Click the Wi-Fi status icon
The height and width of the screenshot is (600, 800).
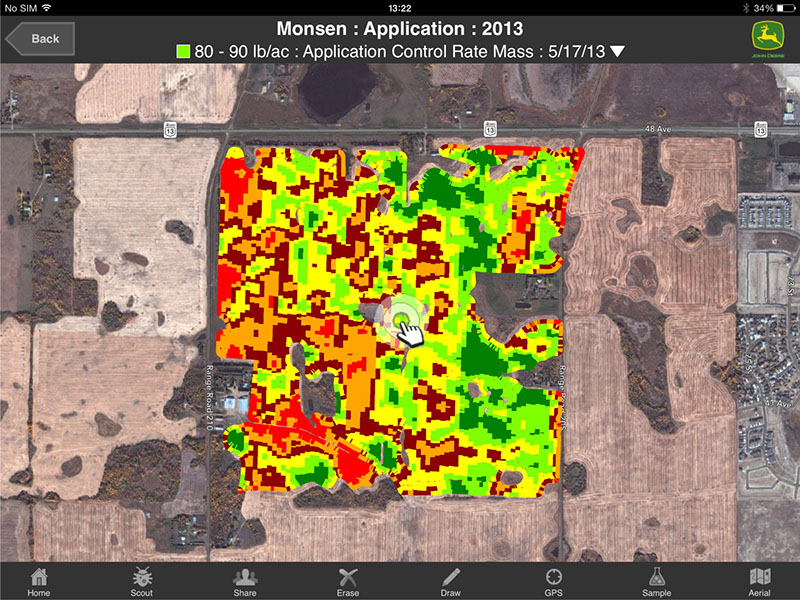pyautogui.click(x=47, y=7)
